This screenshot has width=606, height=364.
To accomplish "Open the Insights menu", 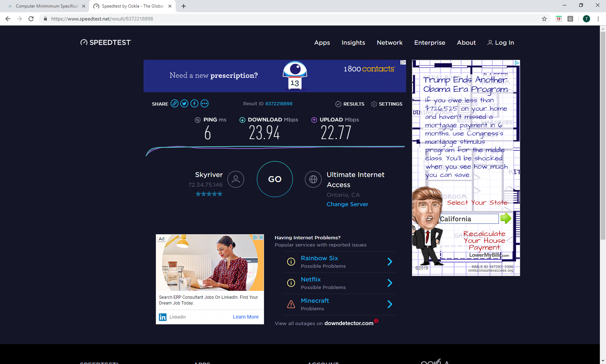I will [353, 43].
